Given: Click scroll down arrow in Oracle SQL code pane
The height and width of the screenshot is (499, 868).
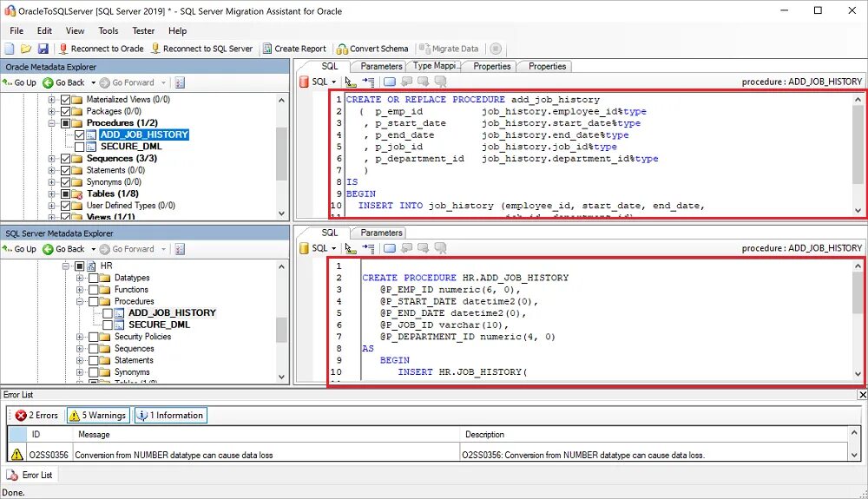Looking at the screenshot, I should [858, 210].
